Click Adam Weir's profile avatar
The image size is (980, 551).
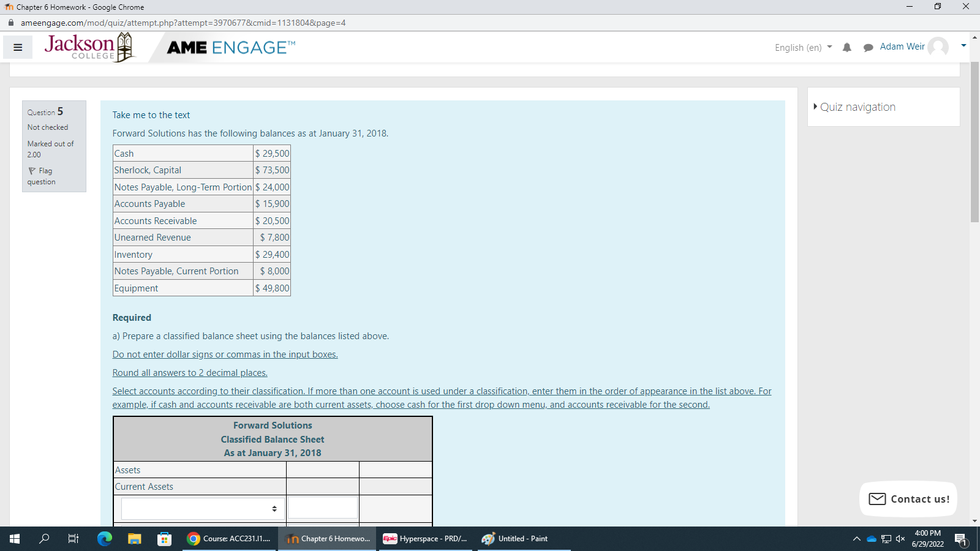938,47
